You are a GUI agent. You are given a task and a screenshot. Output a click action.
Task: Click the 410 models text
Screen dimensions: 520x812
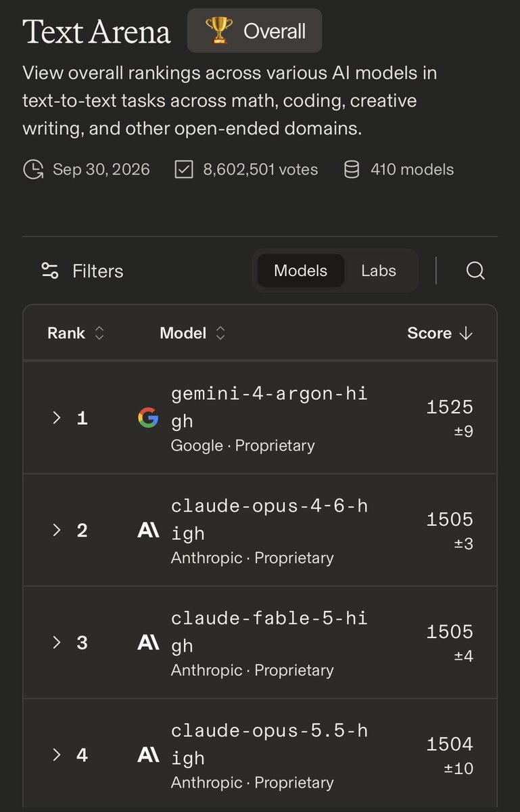412,169
